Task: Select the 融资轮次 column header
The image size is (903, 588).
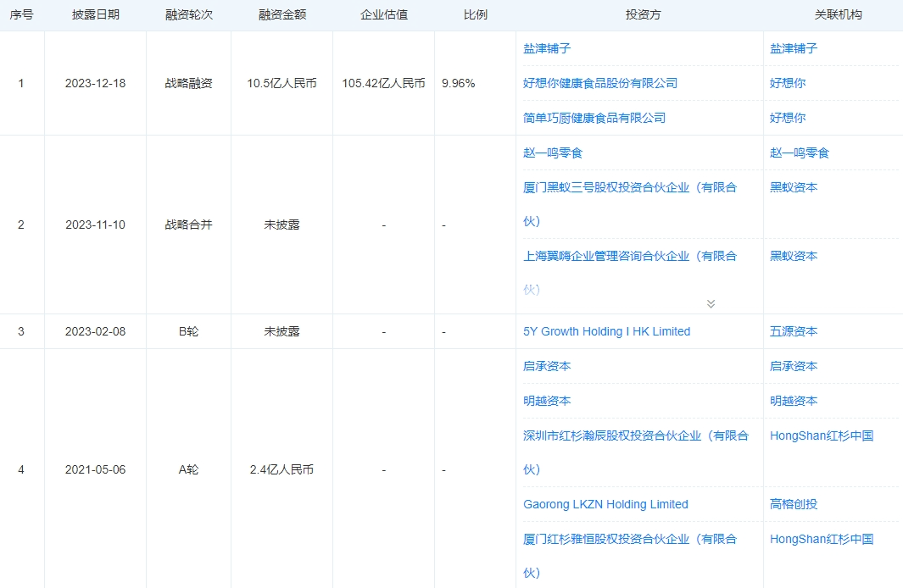Action: (x=189, y=15)
